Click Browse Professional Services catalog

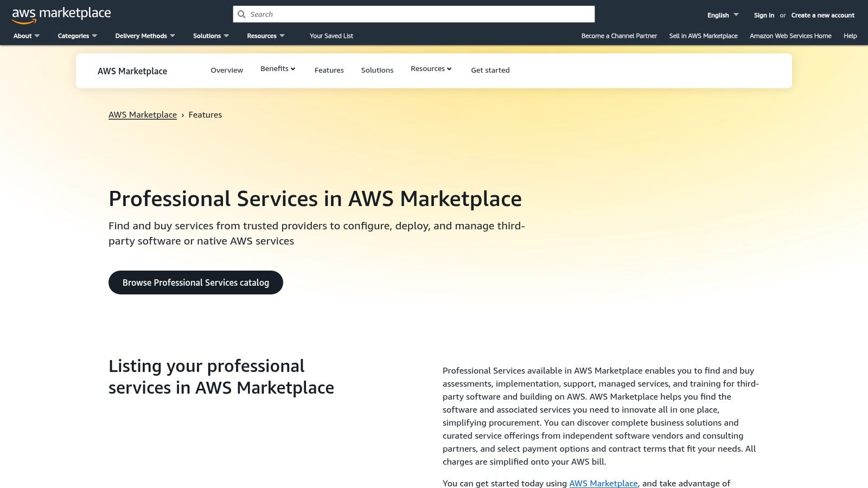pyautogui.click(x=195, y=282)
